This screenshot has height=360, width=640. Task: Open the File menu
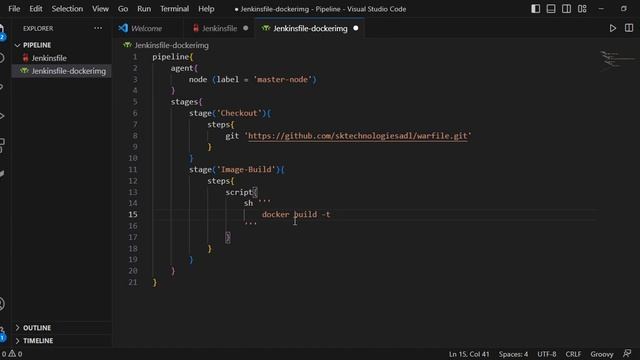pyautogui.click(x=14, y=9)
